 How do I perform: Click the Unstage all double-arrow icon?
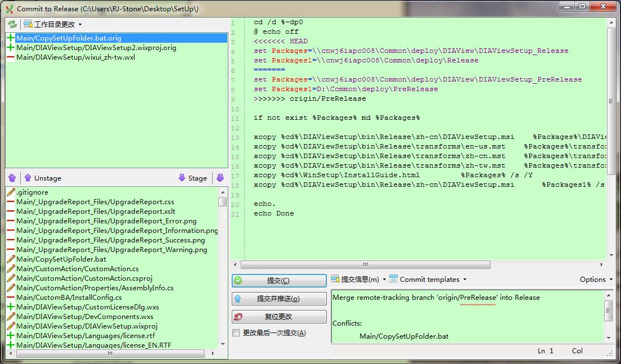12,178
